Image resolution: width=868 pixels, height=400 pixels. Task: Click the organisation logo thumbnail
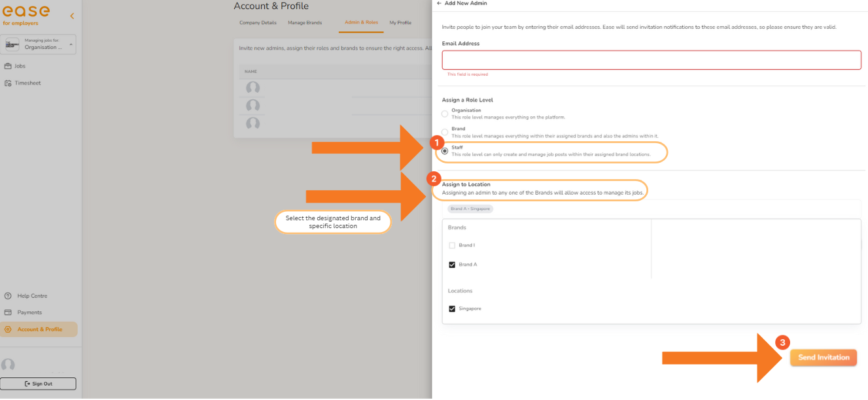pos(12,44)
